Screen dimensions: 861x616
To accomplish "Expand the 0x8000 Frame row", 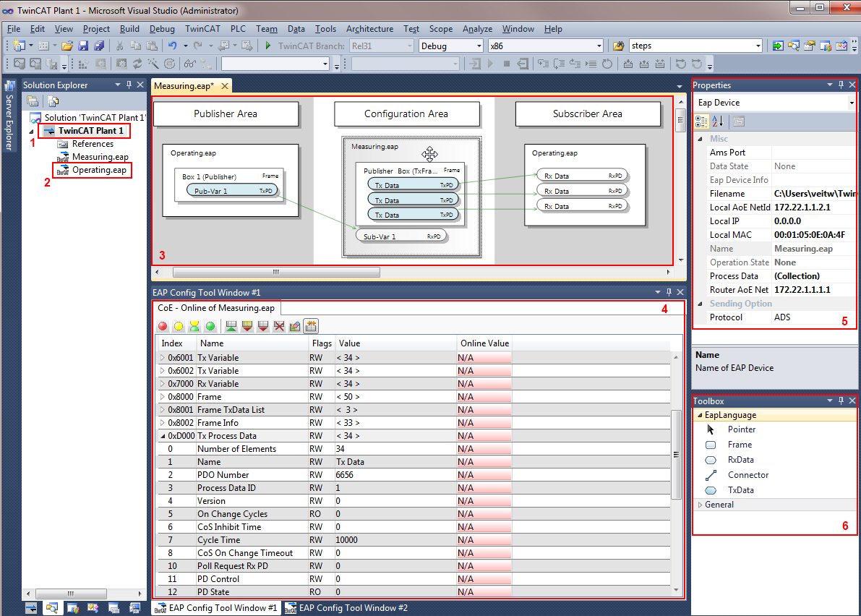I will [163, 396].
